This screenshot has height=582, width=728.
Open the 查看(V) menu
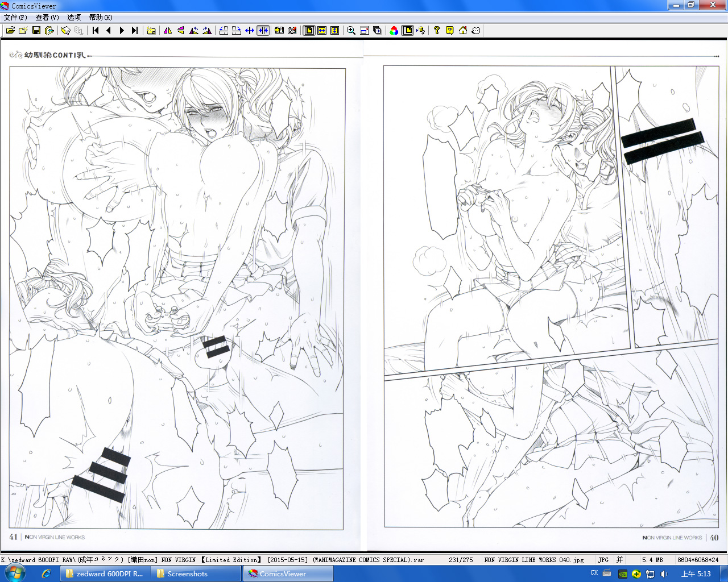47,17
